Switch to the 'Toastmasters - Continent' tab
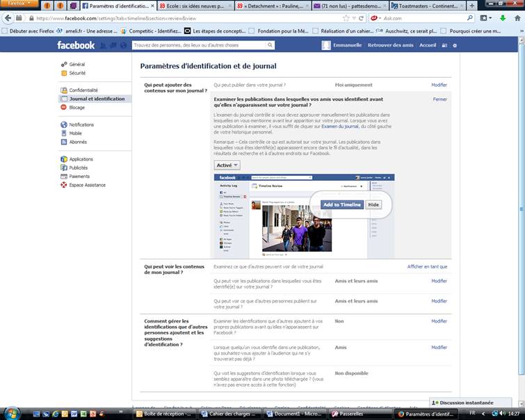The height and width of the screenshot is (420, 525). tap(428, 6)
